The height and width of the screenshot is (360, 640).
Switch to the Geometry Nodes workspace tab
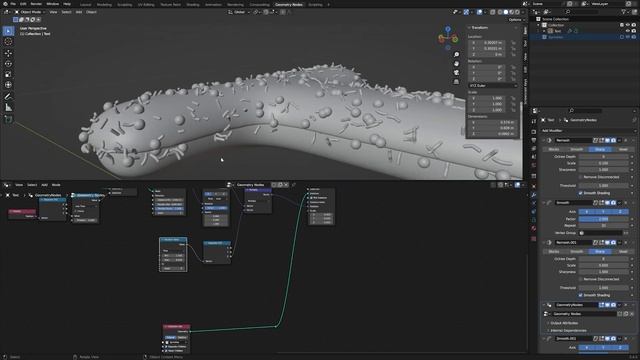coord(289,4)
